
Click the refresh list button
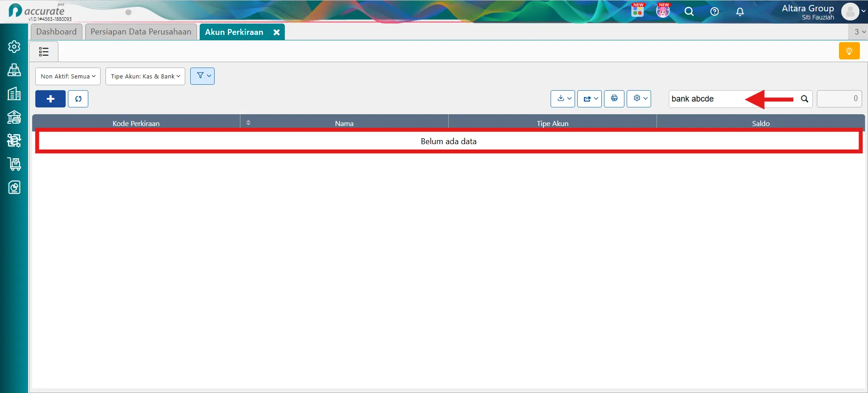78,99
